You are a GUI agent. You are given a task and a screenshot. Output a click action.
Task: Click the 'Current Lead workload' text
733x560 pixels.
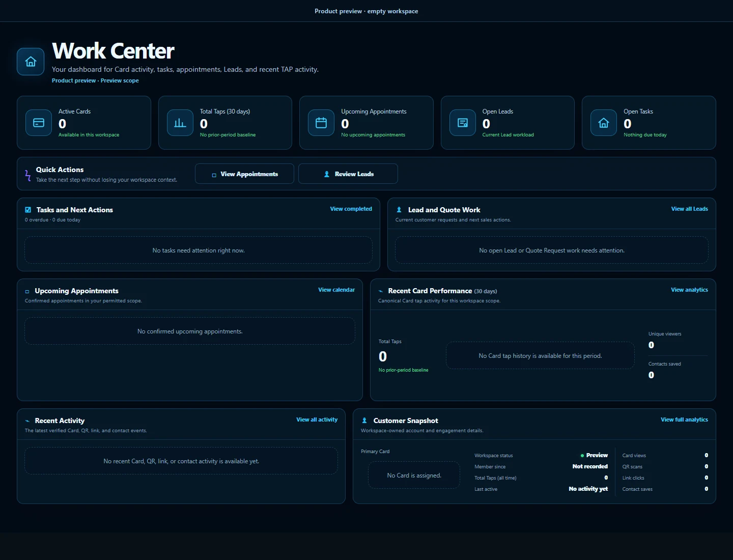click(x=508, y=135)
